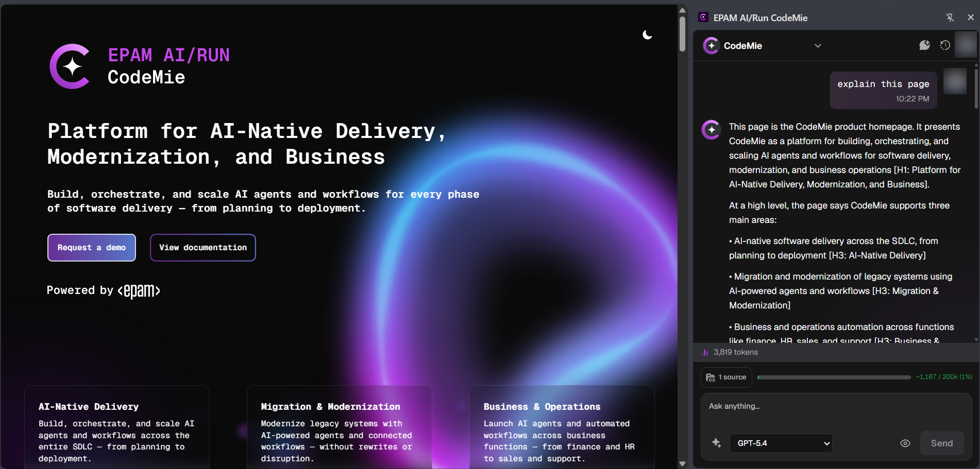Open the GPT-5.4 model dropdown
The image size is (980, 469).
tap(781, 443)
